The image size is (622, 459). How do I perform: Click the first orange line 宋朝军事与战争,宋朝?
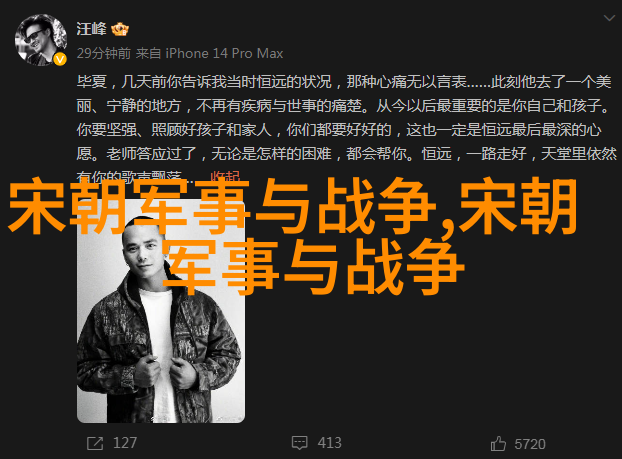click(x=293, y=207)
